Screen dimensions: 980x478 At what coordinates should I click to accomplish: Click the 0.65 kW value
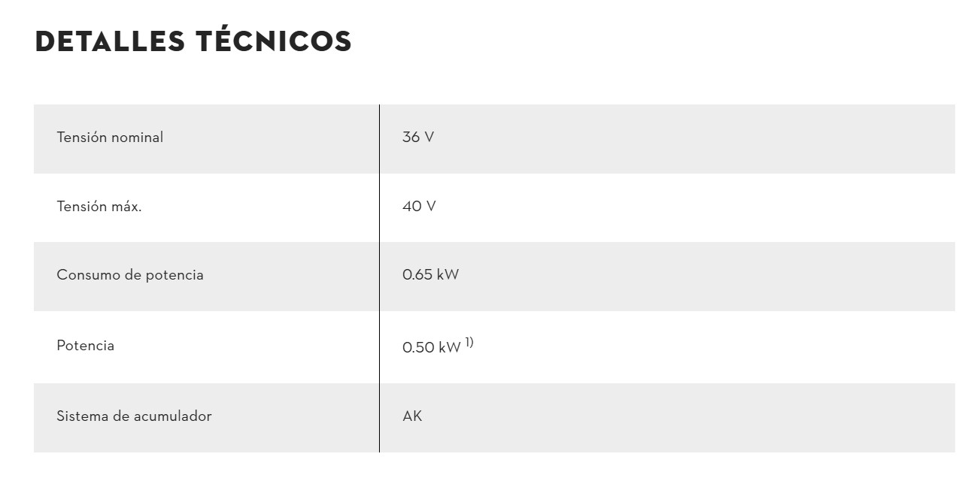tap(430, 275)
